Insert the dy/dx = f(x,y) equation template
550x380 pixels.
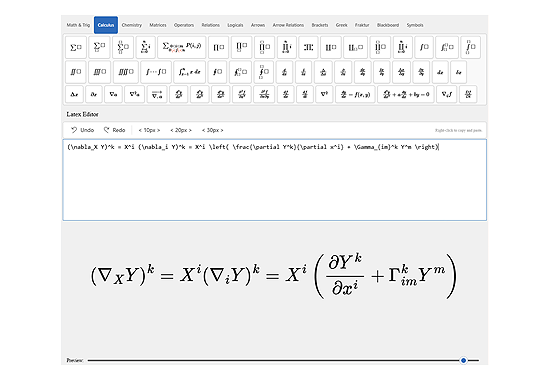coord(355,94)
